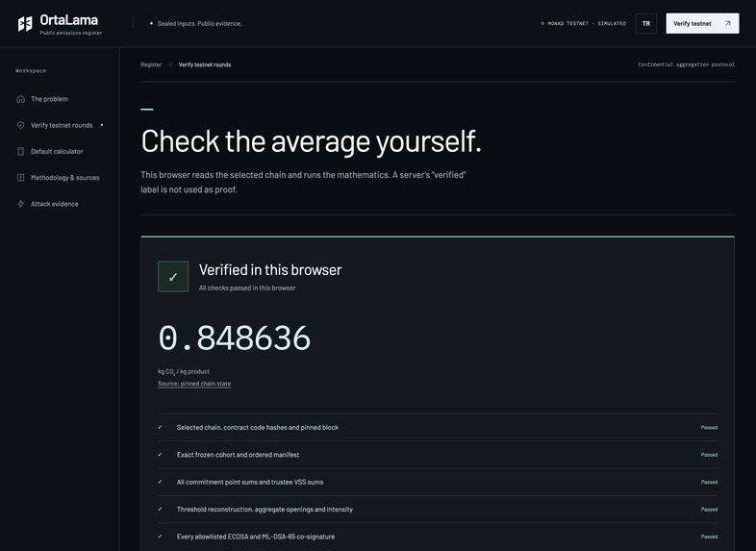The height and width of the screenshot is (551, 756).
Task: Click All checks passed in this browser
Action: click(247, 288)
